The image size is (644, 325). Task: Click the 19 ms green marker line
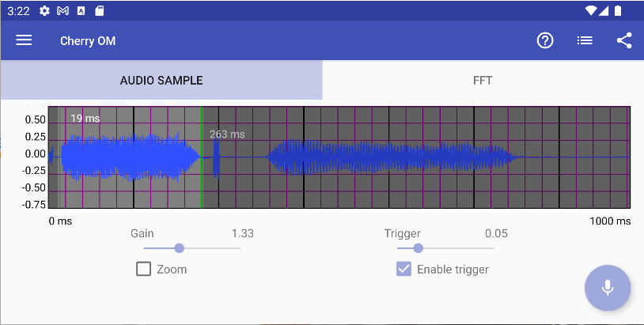coord(59,157)
